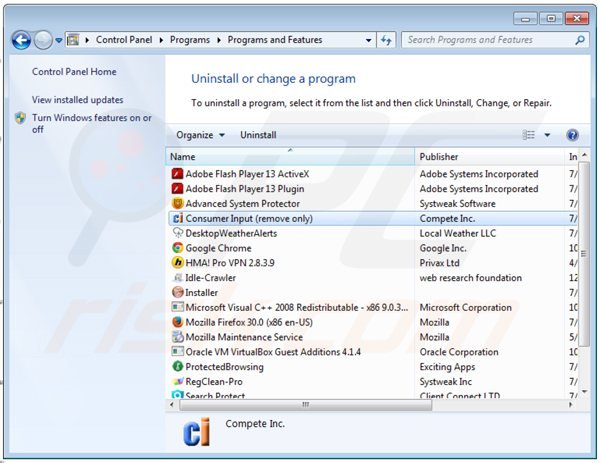Sort by the Name column header
The height and width of the screenshot is (463, 600).
(x=290, y=157)
